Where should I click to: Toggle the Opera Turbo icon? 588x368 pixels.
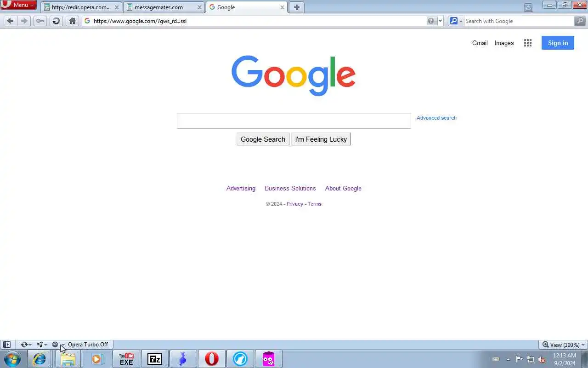pos(55,345)
